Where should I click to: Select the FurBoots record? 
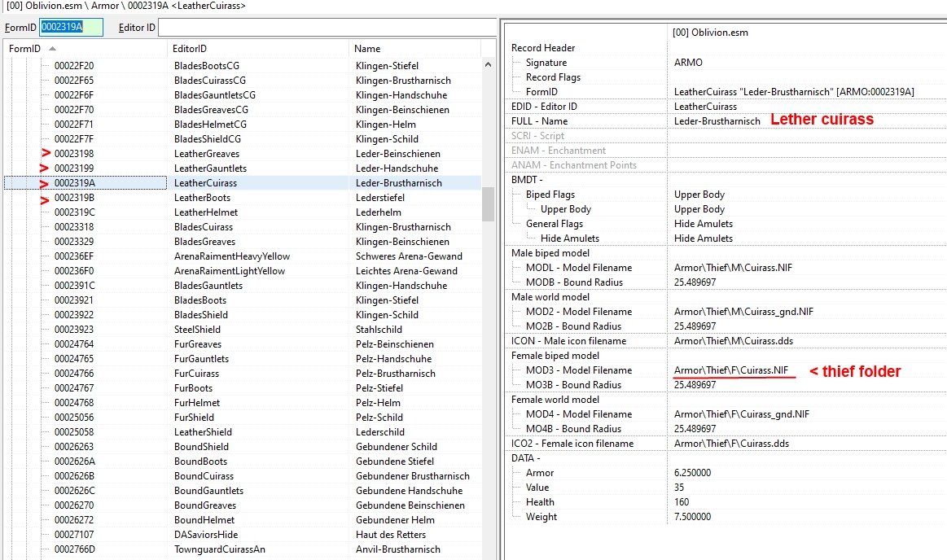pos(243,388)
